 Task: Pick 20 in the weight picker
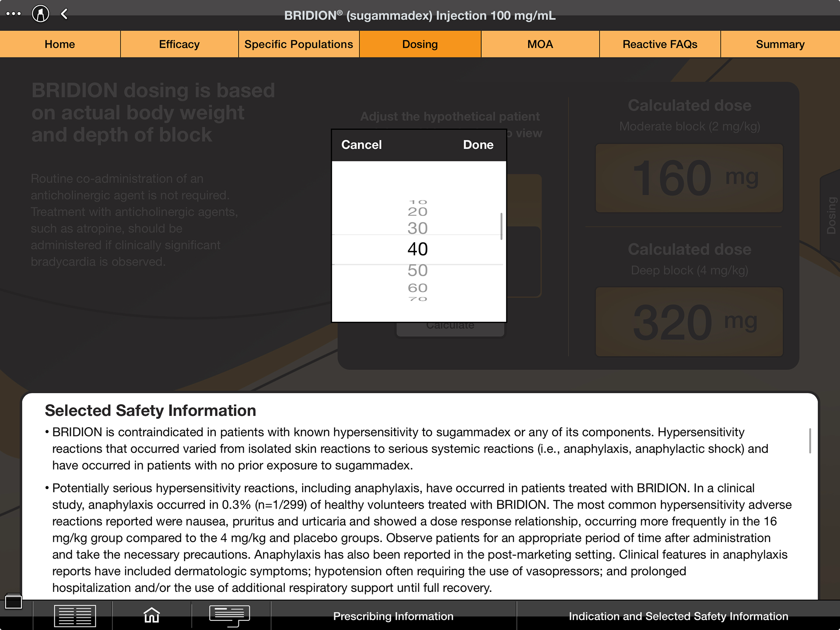417,211
